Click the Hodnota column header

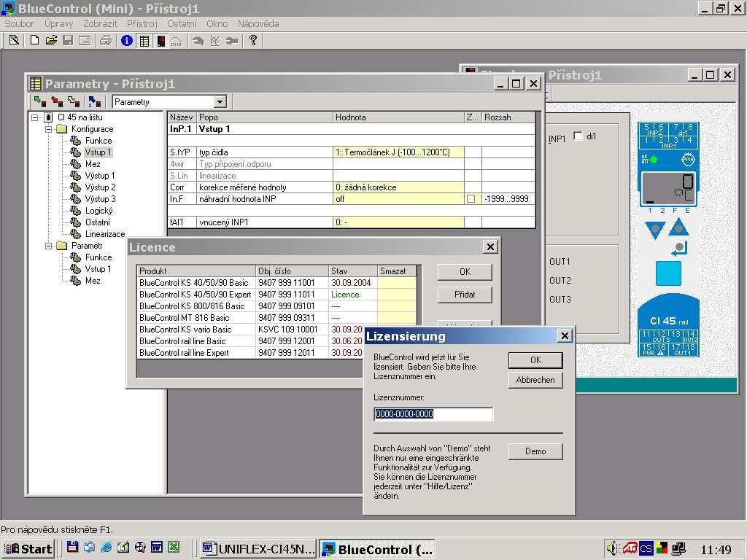tap(398, 117)
